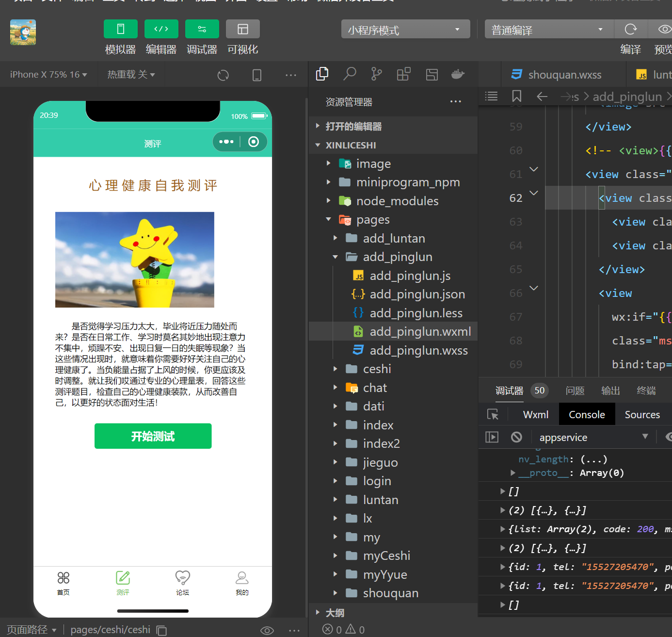The image size is (672, 637).
Task: Click the compile refresh icon
Action: tap(631, 29)
